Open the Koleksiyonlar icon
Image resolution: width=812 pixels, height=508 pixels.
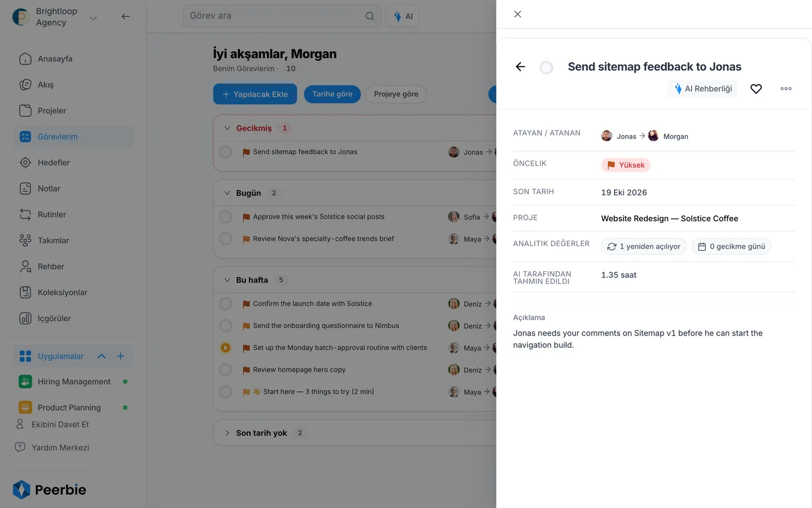(x=26, y=292)
